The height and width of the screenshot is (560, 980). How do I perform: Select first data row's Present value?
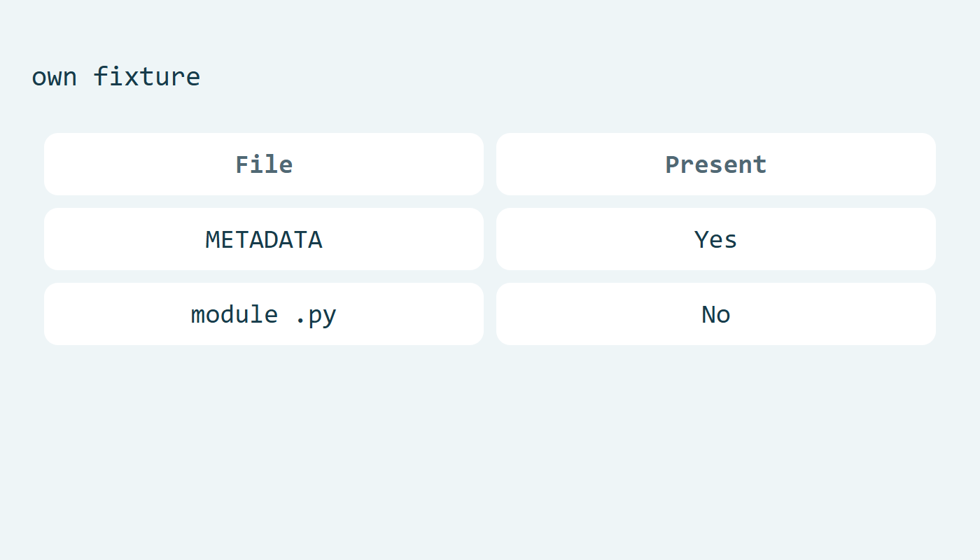pyautogui.click(x=716, y=239)
